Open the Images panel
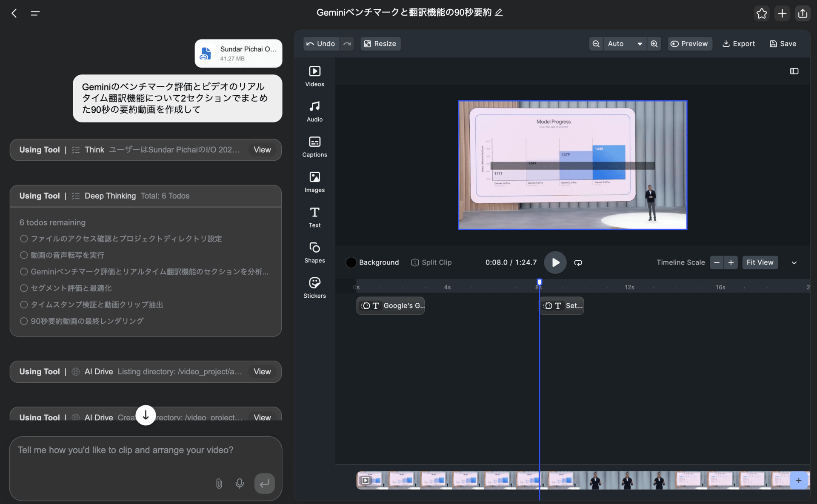The width and height of the screenshot is (817, 504). click(x=314, y=182)
